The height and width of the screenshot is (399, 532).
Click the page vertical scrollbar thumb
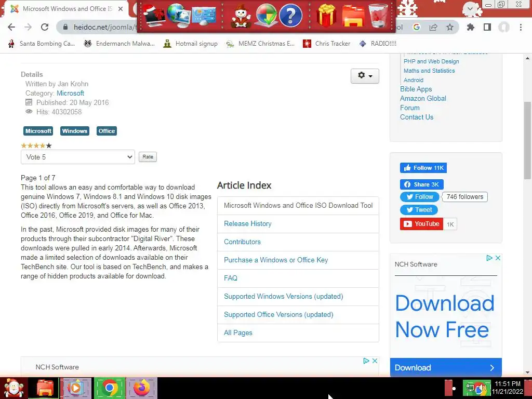[x=527, y=140]
